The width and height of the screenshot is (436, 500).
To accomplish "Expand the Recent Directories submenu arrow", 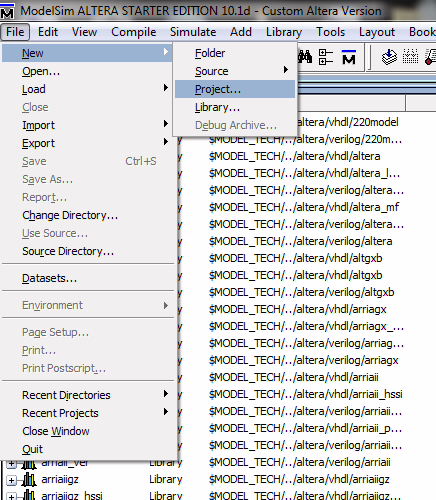I will coord(166,394).
